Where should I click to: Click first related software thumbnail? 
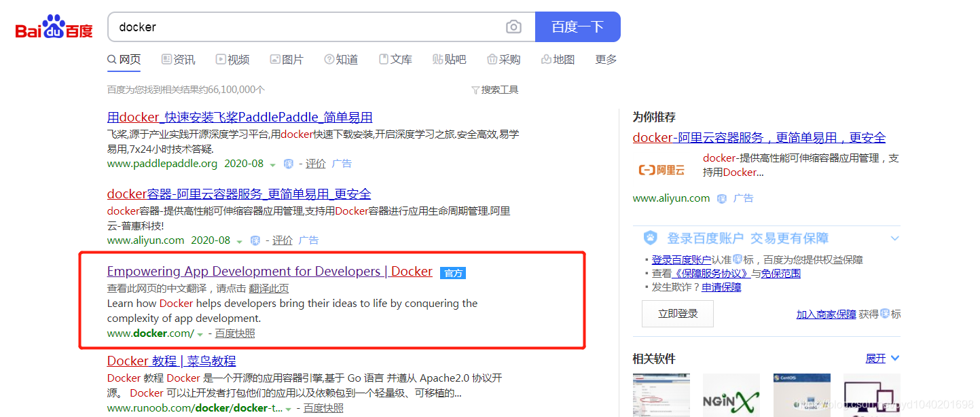click(x=661, y=395)
